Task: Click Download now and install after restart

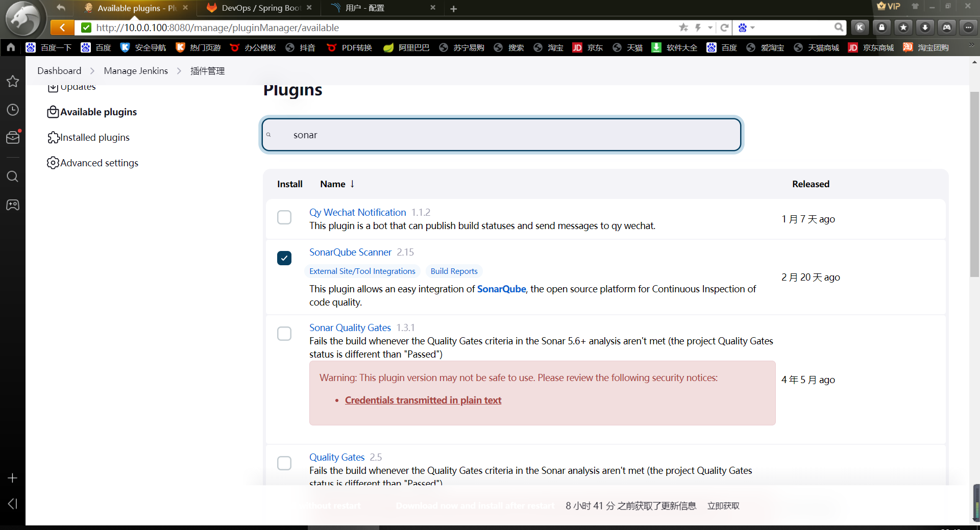Action: pyautogui.click(x=475, y=506)
